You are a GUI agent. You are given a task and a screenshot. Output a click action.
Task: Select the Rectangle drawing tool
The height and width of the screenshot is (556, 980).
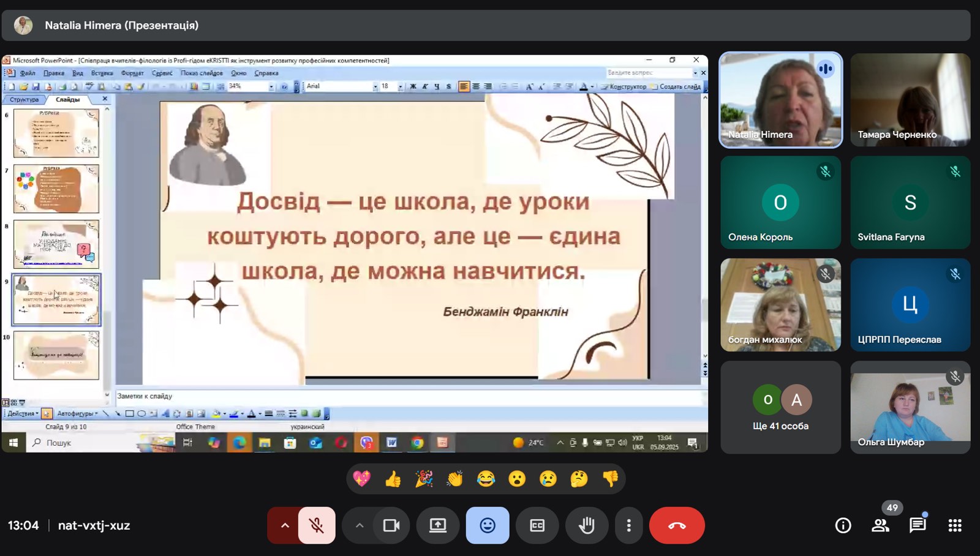[x=129, y=414]
